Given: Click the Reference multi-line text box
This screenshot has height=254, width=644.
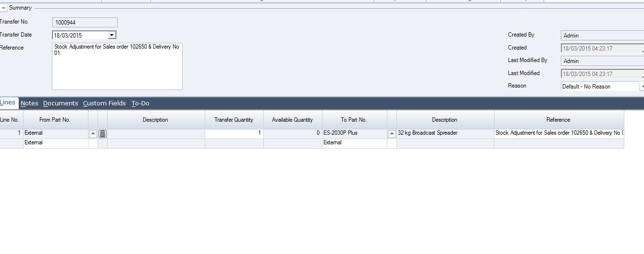Looking at the screenshot, I should pos(117,66).
